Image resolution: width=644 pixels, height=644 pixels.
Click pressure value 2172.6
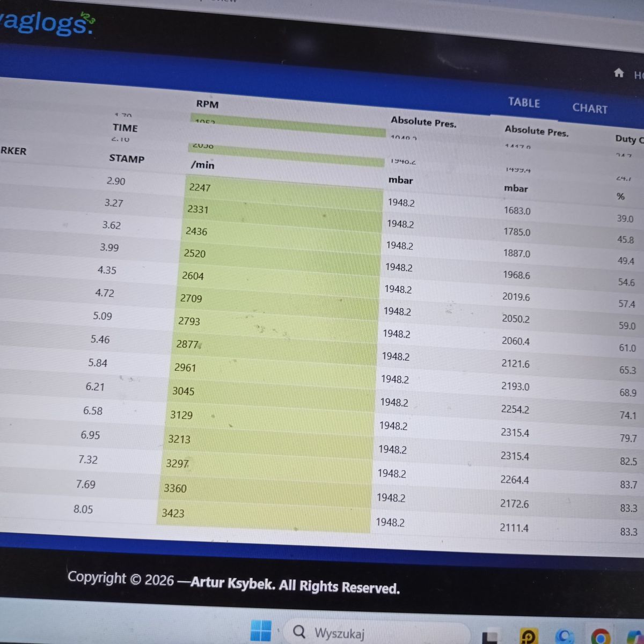coord(514,504)
